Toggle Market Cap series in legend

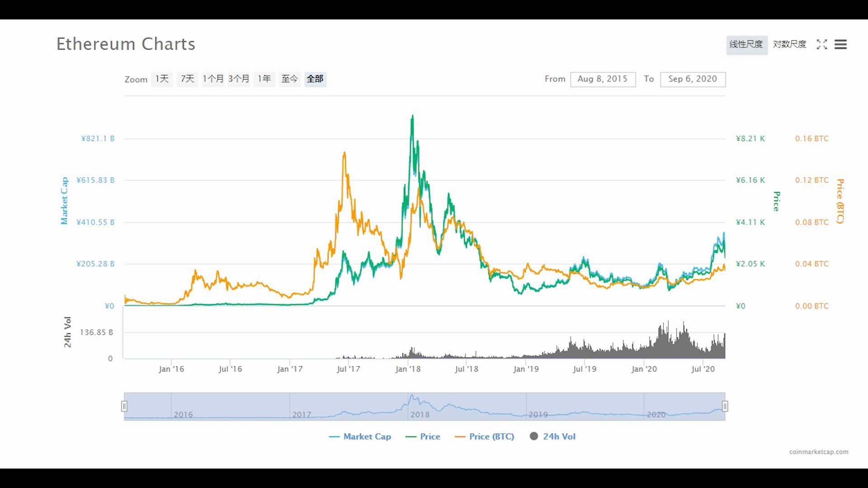click(360, 436)
